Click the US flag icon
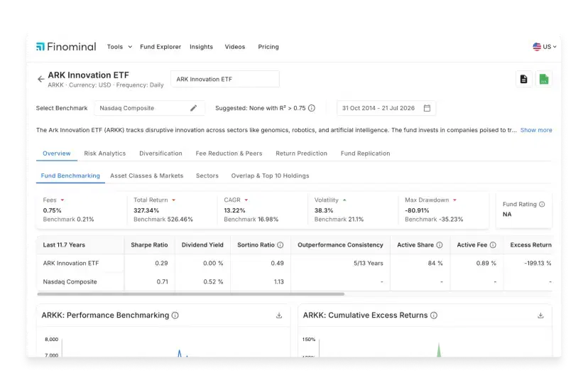The image size is (588, 388). point(537,46)
